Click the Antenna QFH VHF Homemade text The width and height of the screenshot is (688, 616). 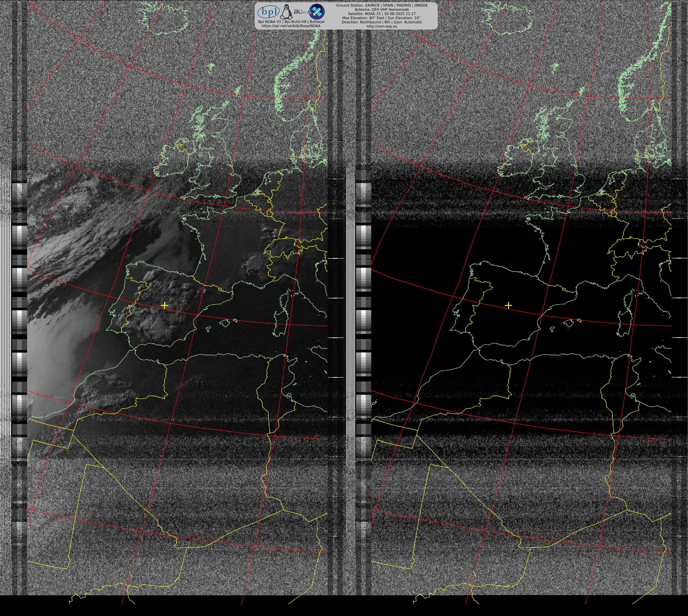(381, 9)
